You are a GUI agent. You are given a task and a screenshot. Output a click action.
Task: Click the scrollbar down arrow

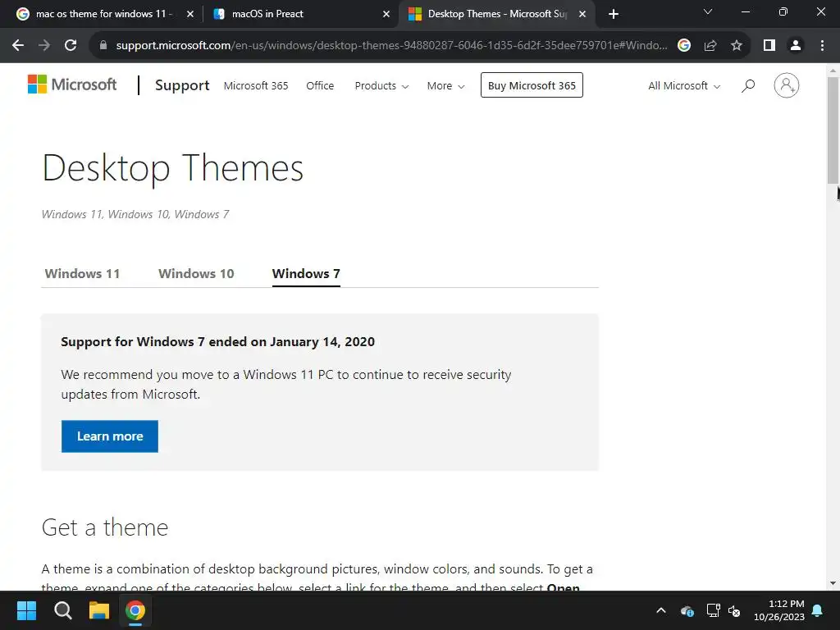[833, 583]
